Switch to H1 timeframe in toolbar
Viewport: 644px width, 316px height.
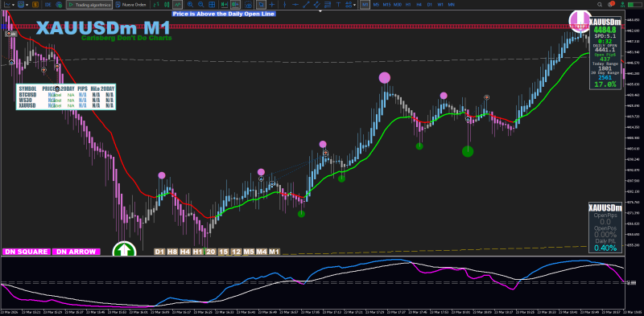(408, 5)
